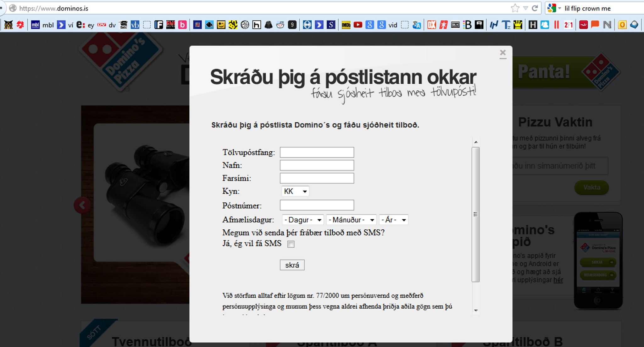The width and height of the screenshot is (644, 347).
Task: Click the form scrollbar up arrow
Action: click(x=476, y=142)
